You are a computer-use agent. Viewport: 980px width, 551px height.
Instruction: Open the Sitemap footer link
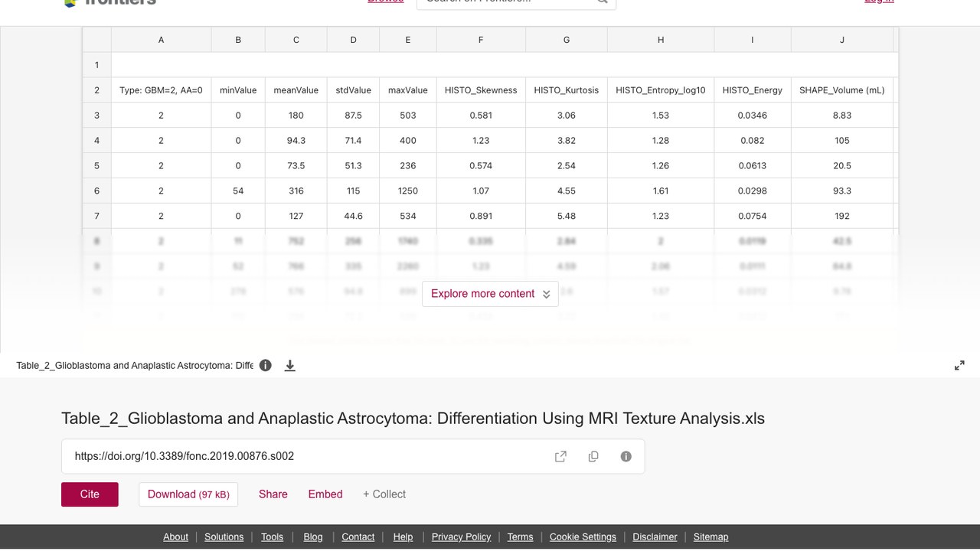[710, 537]
